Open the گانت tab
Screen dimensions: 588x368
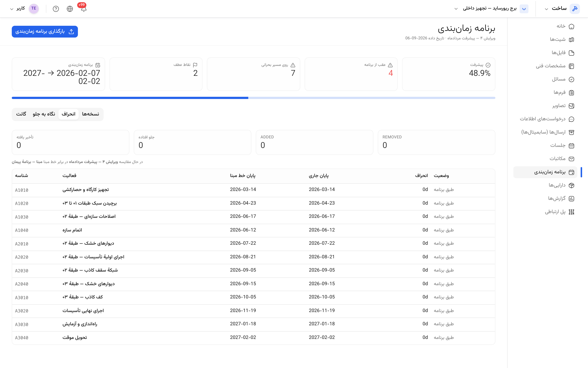21,114
